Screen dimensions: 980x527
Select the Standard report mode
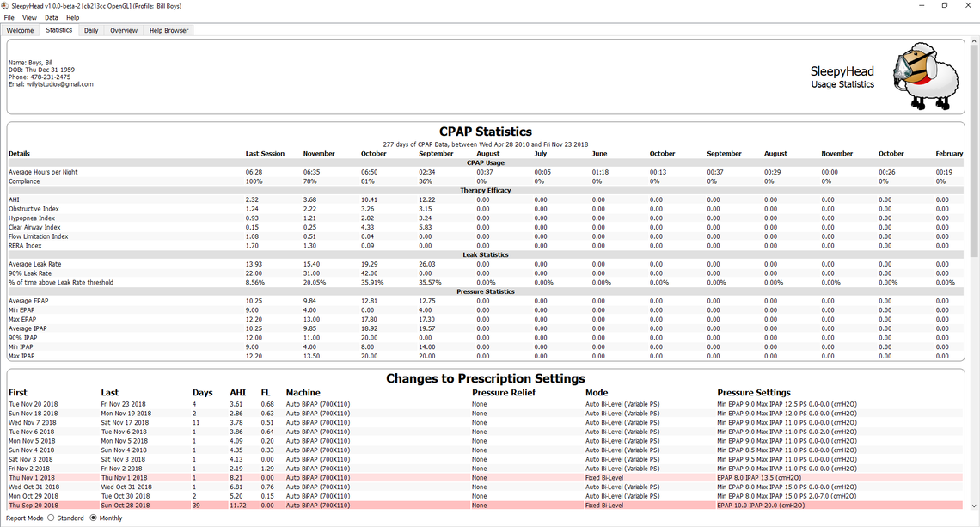[52, 518]
